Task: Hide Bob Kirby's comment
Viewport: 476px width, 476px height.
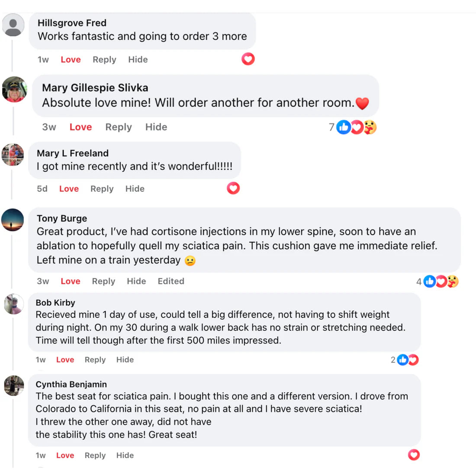Action: click(125, 360)
